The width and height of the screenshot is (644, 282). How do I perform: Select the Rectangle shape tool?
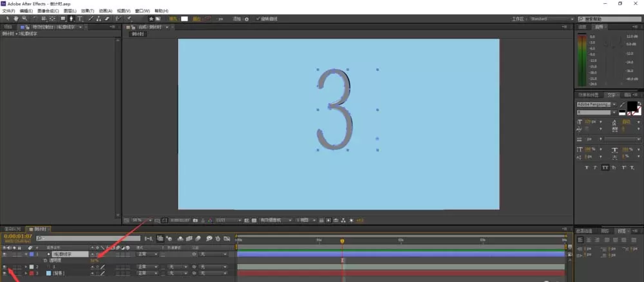click(x=63, y=19)
